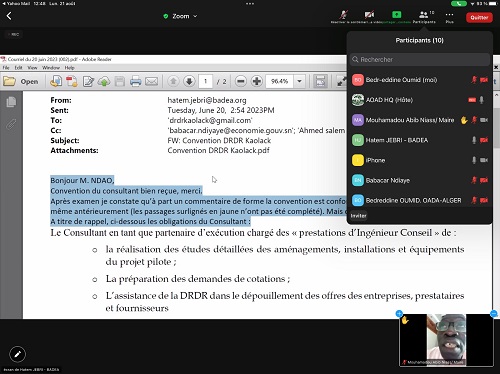Select participant Mouhamadou Abib Niass/ Maire
This screenshot has width=500, height=374.
click(420, 120)
